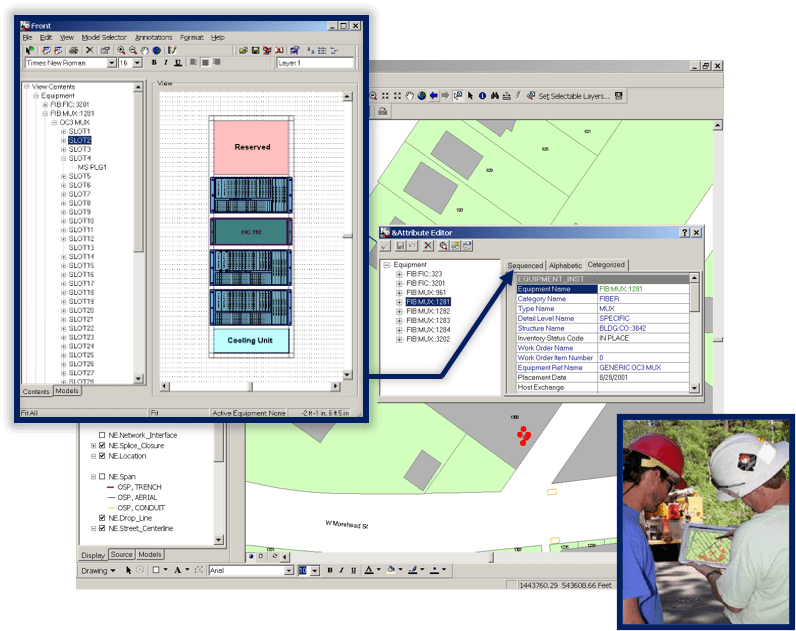Click the pan hand tool in Front window
The image size is (796, 631).
pos(145,49)
